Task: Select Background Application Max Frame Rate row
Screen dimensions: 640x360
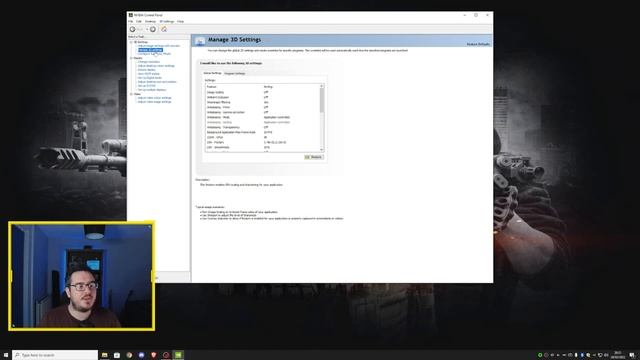Action: (262, 132)
